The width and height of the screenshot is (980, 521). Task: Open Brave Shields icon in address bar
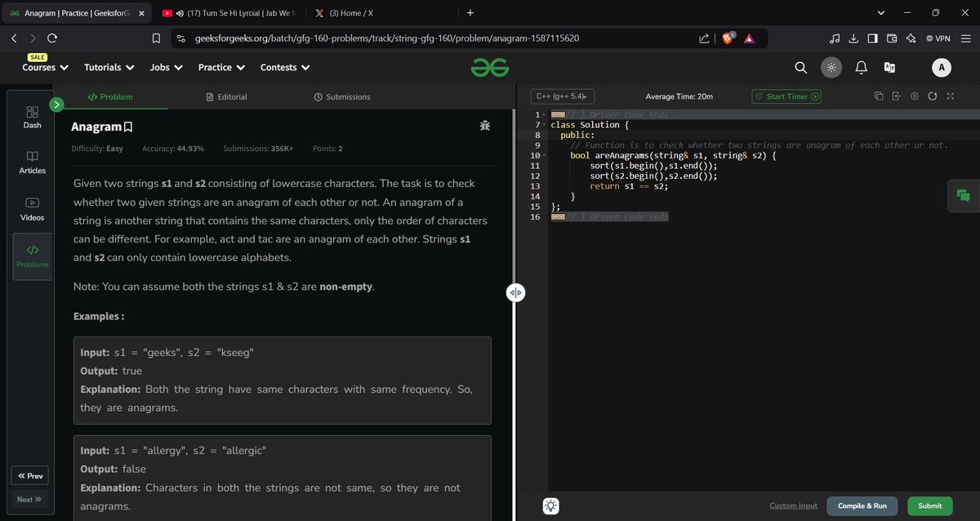tap(728, 38)
